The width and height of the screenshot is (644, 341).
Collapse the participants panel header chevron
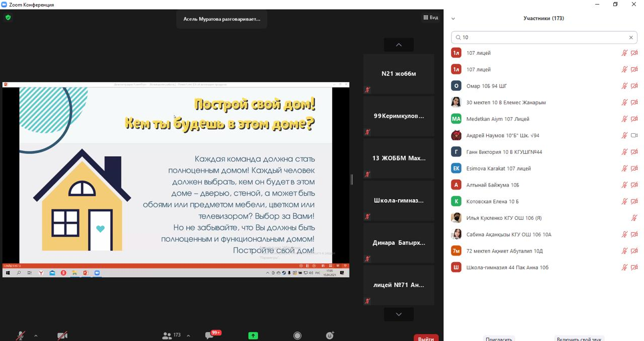coord(453,18)
